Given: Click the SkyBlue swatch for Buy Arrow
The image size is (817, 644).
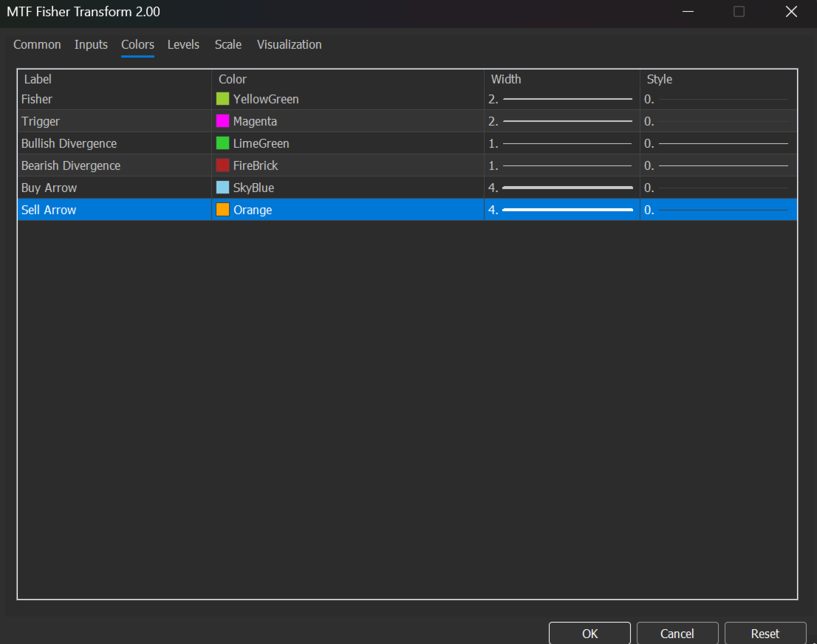Looking at the screenshot, I should click(x=222, y=187).
